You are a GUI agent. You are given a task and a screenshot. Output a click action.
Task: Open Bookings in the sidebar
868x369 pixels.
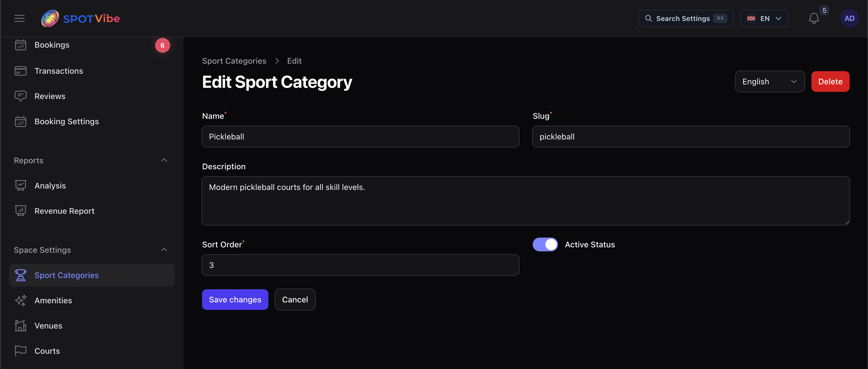coord(92,45)
